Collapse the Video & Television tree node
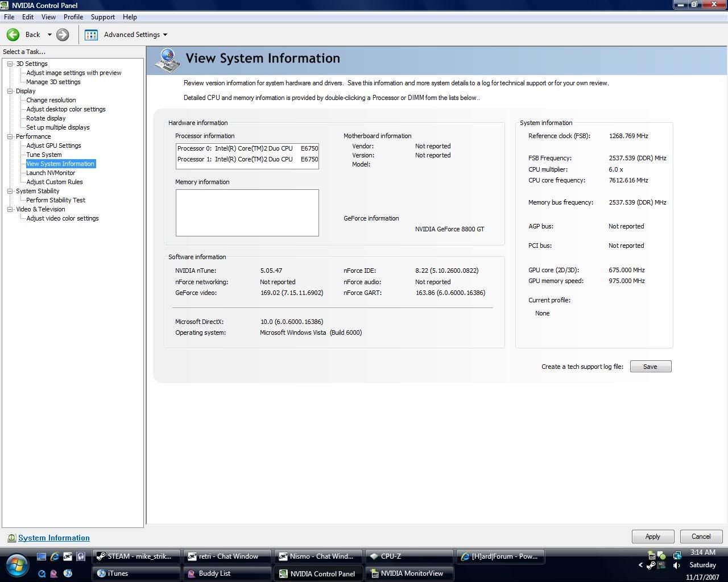This screenshot has width=728, height=582. [x=10, y=209]
